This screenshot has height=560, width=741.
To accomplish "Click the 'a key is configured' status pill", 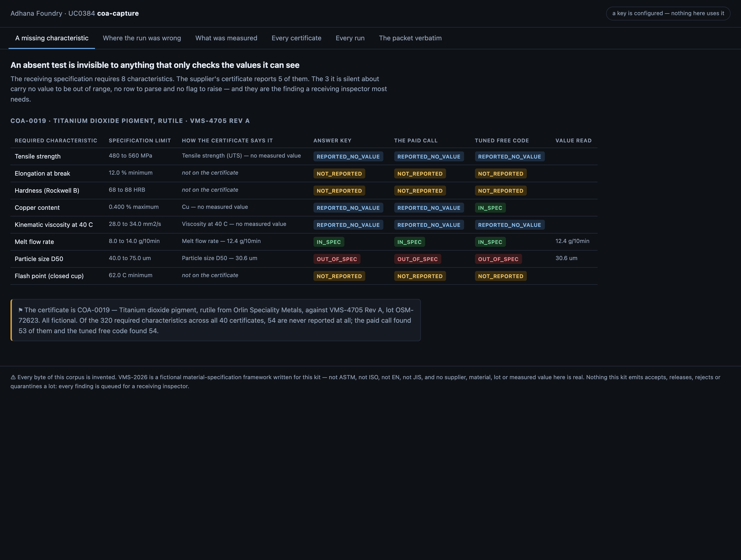I will [668, 13].
